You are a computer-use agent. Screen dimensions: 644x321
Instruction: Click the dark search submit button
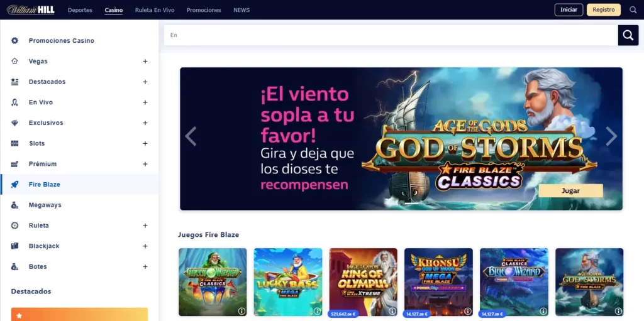coord(628,35)
